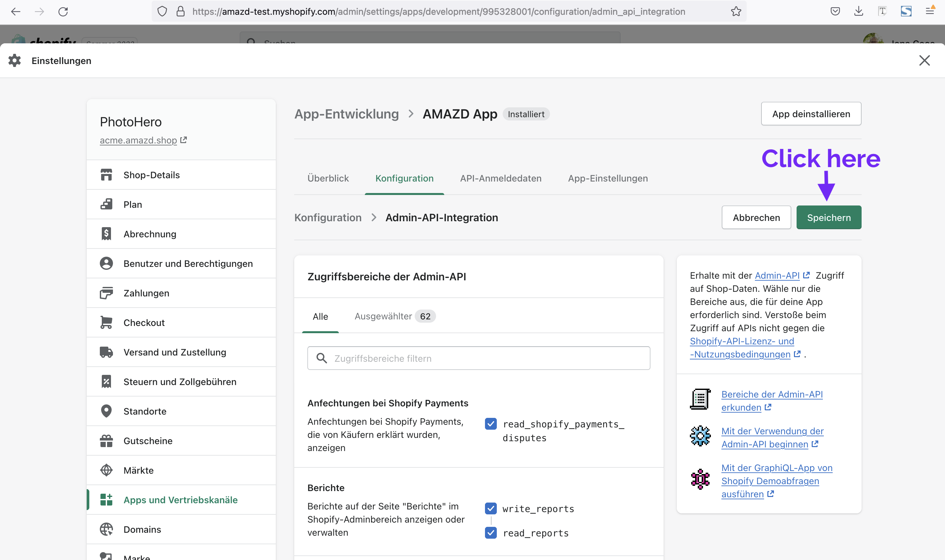The image size is (945, 560).
Task: Click the pink GraphiQL app icon
Action: point(700,479)
